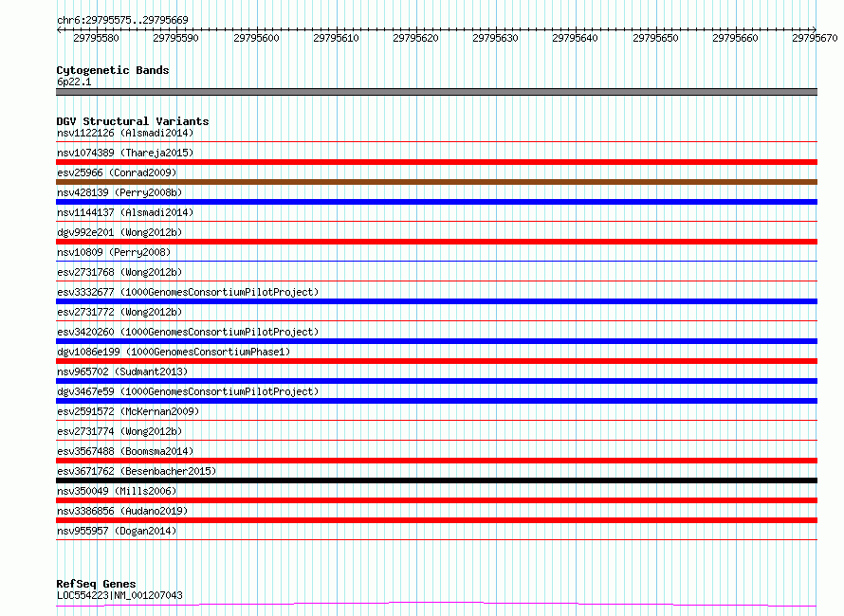Select nsv3386856 (Audano2019) label

coord(122,511)
